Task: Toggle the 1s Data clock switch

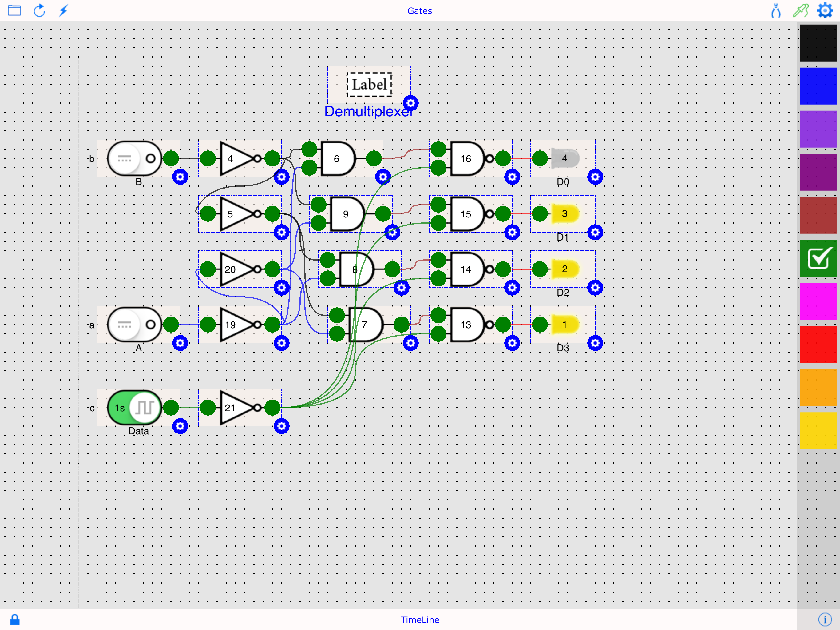Action: (x=135, y=408)
